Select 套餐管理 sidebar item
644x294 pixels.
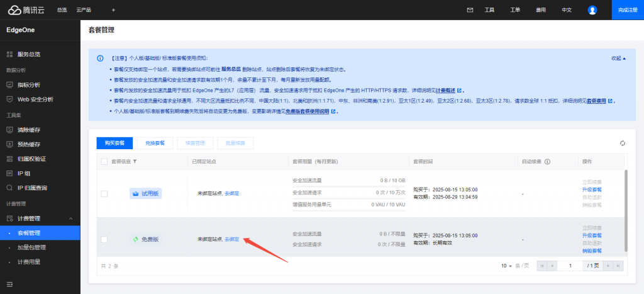(x=40, y=233)
